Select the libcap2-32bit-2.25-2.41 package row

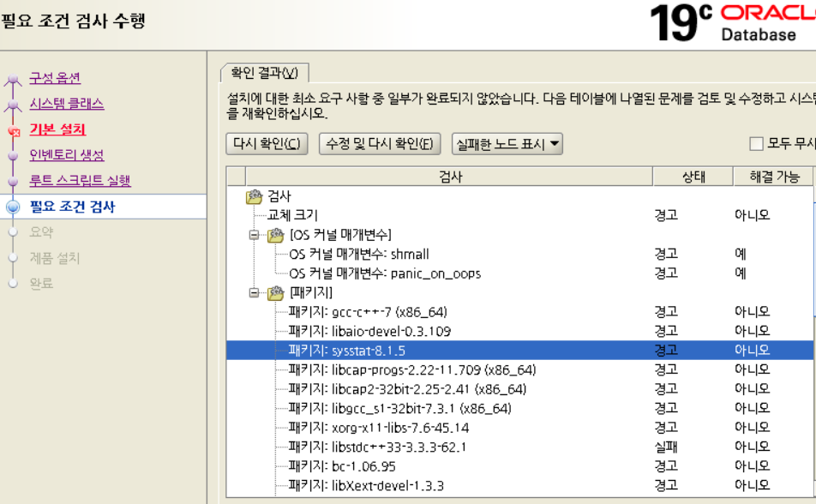pyautogui.click(x=520, y=389)
